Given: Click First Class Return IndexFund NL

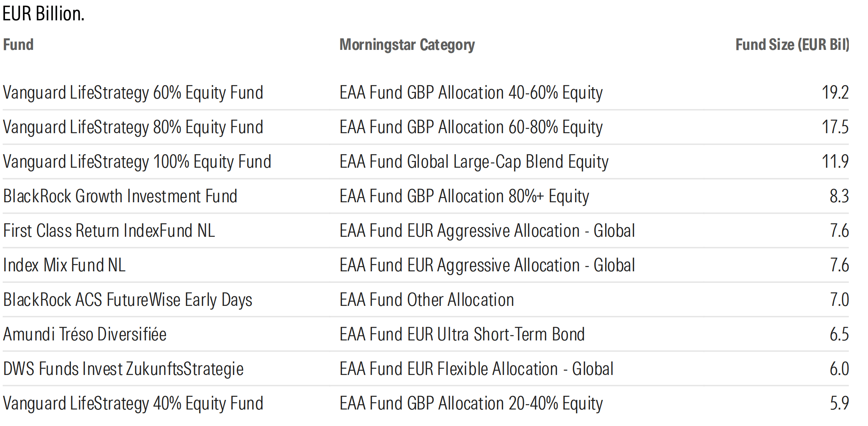Looking at the screenshot, I should (x=109, y=231).
